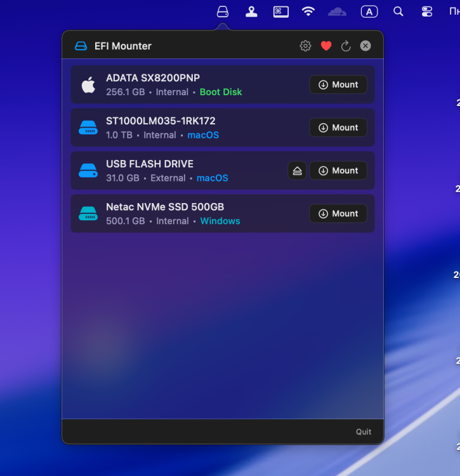Quit EFI Mounter
460x476 pixels.
364,432
